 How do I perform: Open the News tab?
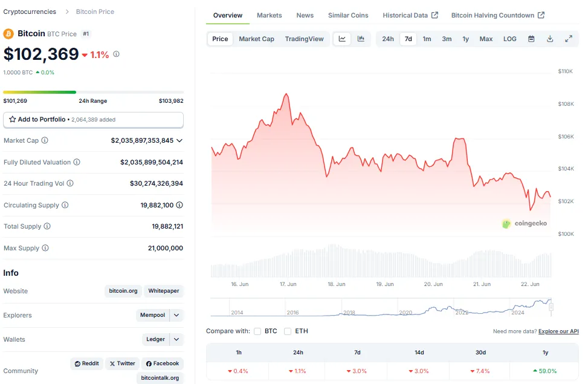click(305, 15)
